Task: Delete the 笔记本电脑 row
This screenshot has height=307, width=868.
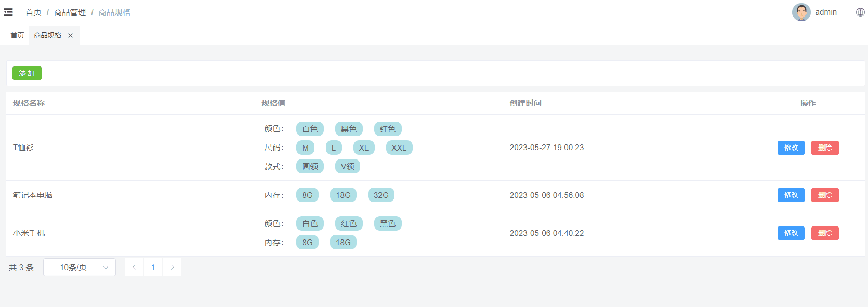Action: [825, 195]
